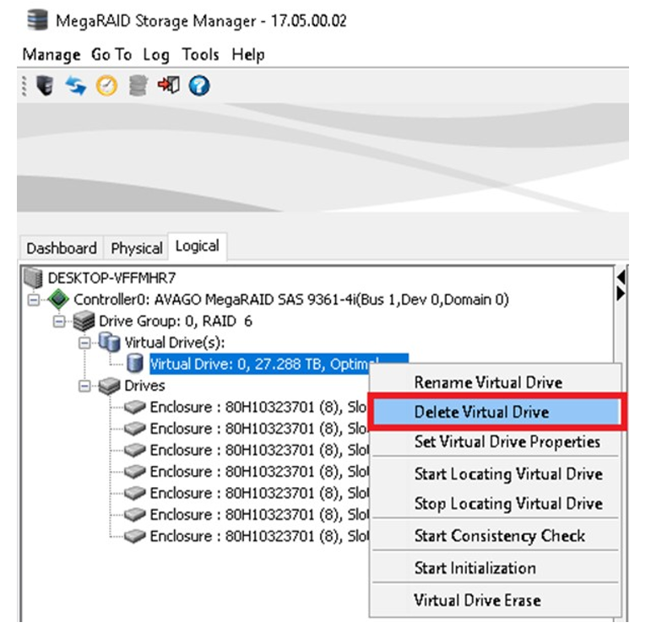This screenshot has height=644, width=651.
Task: Open the Log menu
Action: (x=156, y=54)
